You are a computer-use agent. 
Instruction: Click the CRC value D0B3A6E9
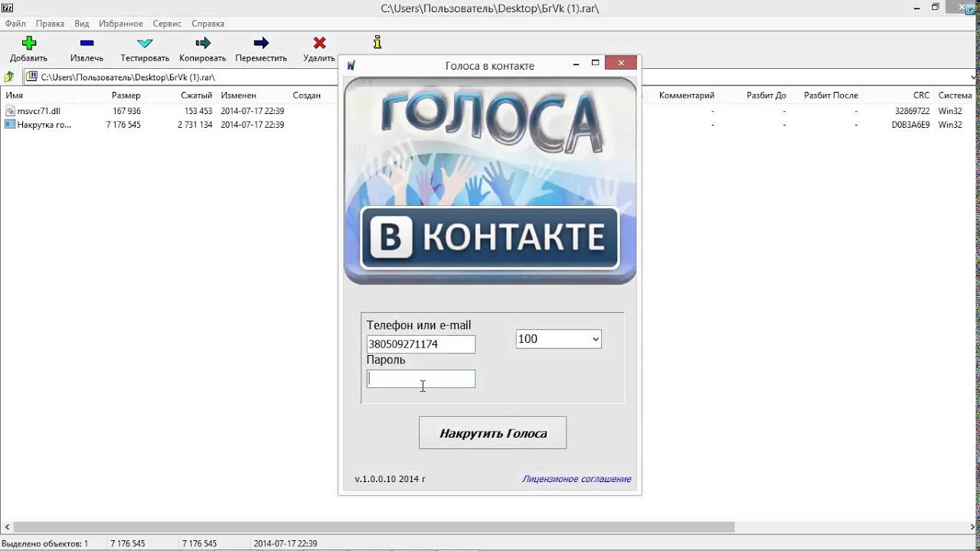point(911,124)
